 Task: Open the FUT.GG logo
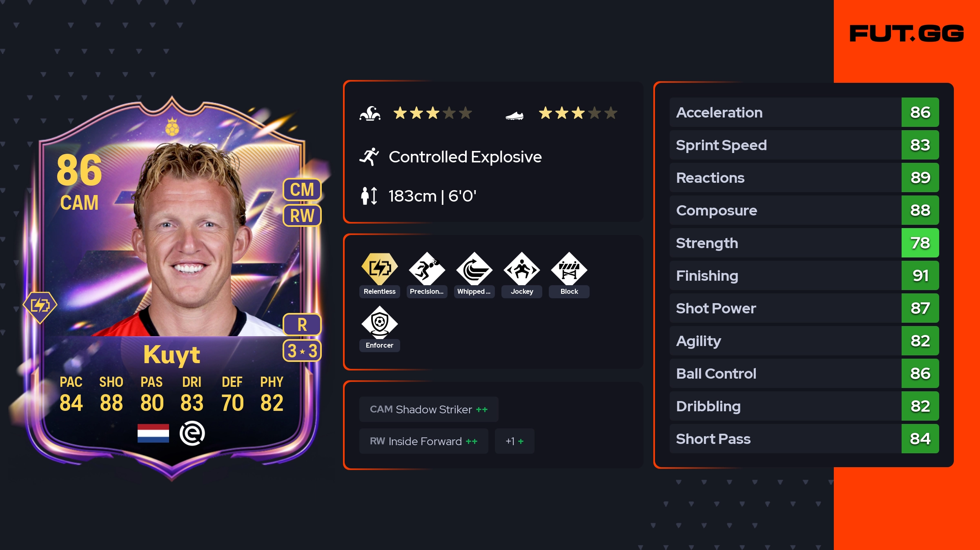[x=906, y=33]
